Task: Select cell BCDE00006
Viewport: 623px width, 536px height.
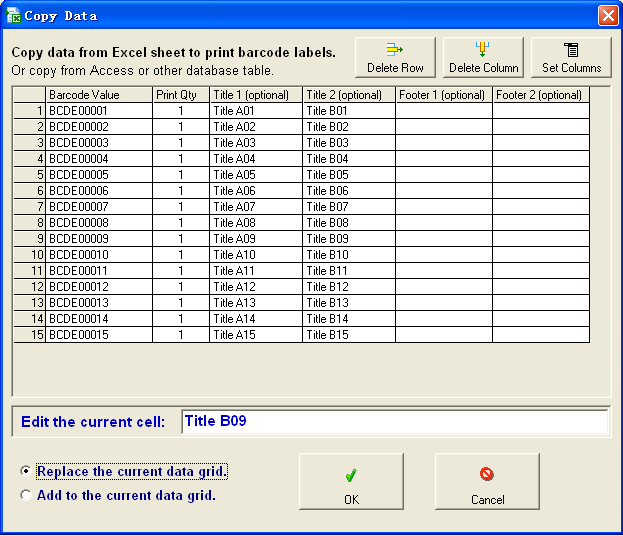Action: [x=99, y=191]
